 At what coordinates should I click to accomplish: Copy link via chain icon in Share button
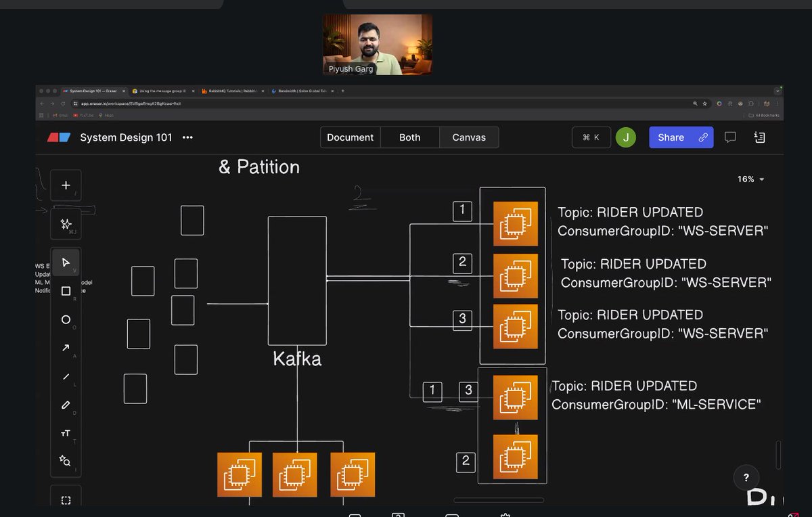pos(704,137)
